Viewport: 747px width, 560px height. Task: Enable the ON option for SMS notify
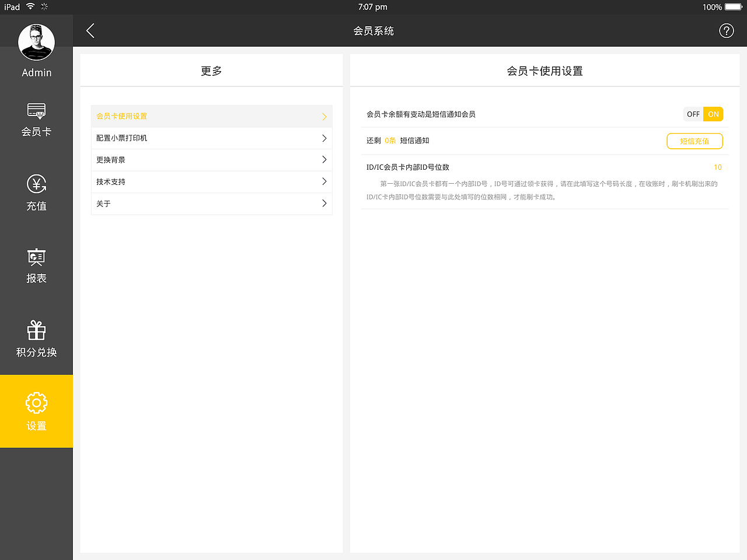713,114
